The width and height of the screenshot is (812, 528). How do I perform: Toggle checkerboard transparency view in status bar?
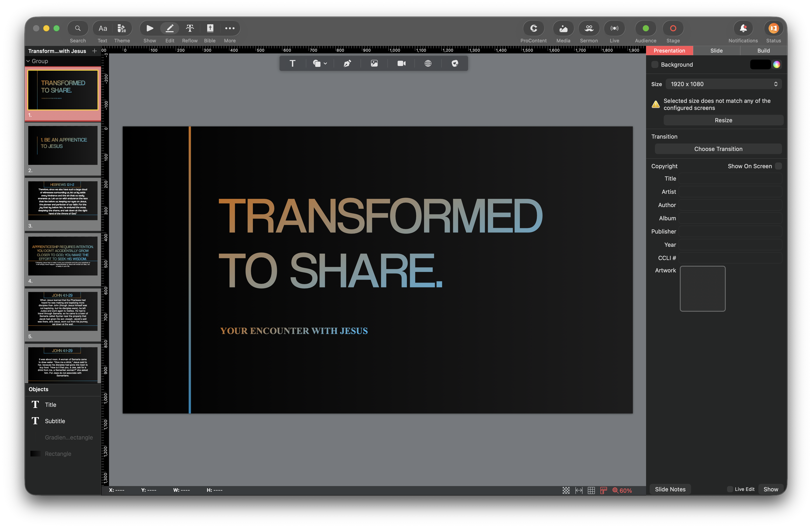click(x=566, y=490)
